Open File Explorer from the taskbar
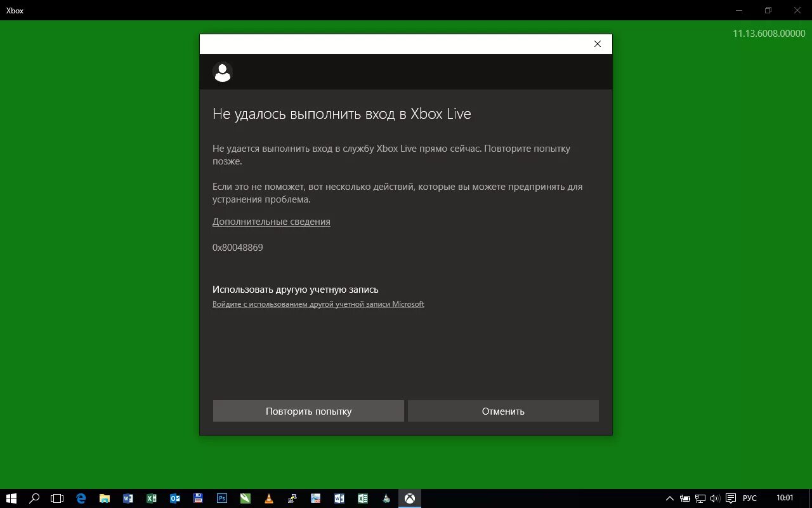The height and width of the screenshot is (508, 812). tap(105, 498)
